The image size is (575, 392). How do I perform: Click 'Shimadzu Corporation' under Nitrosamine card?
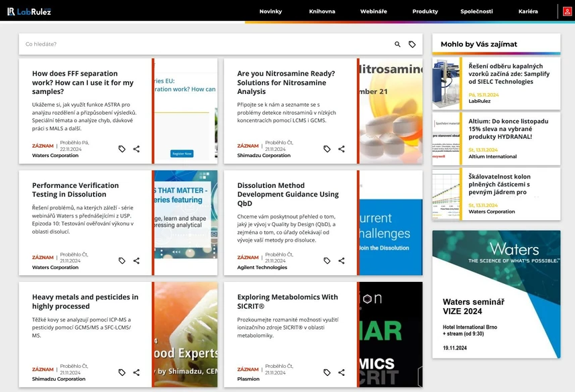point(264,156)
